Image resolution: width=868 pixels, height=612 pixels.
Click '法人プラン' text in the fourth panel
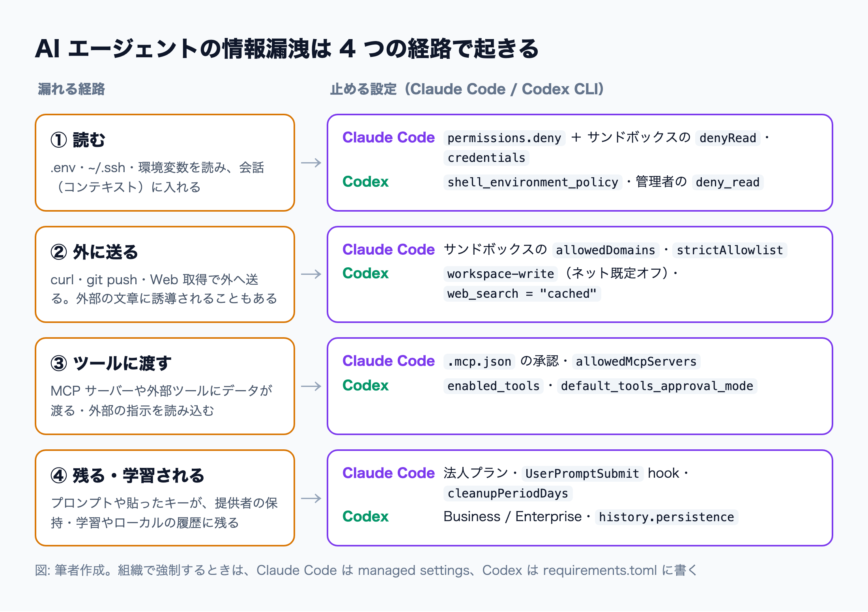click(x=476, y=473)
